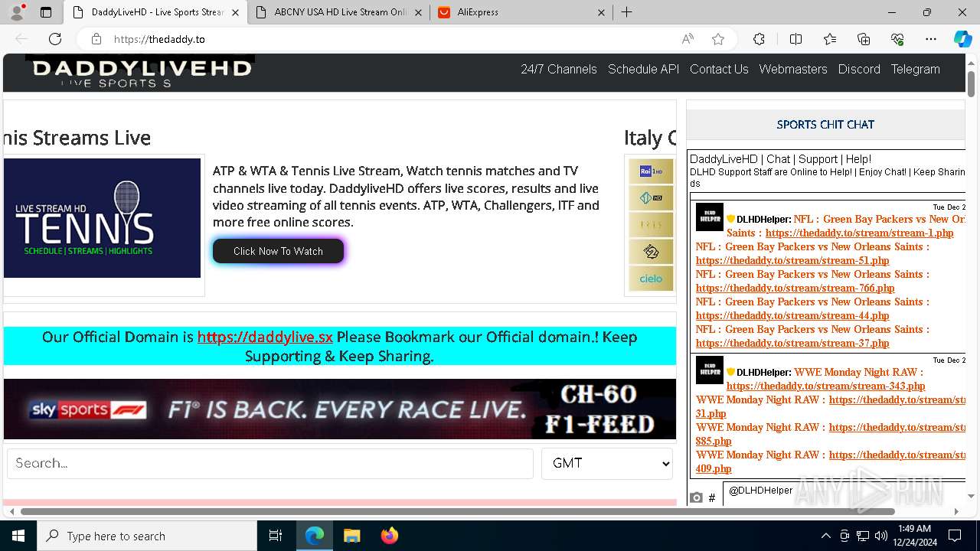Open the volume control in system tray
The width and height of the screenshot is (980, 551).
click(x=881, y=536)
